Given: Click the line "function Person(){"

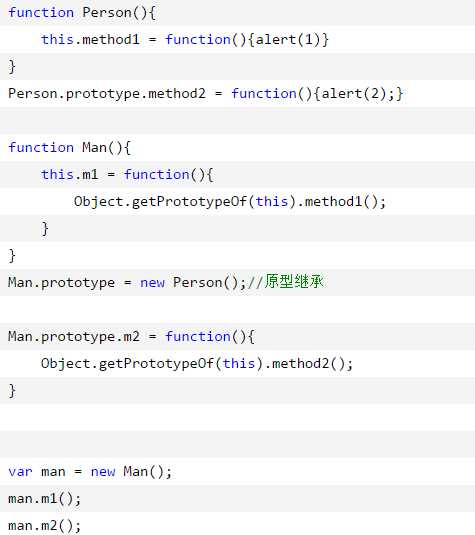Looking at the screenshot, I should coord(82,13).
